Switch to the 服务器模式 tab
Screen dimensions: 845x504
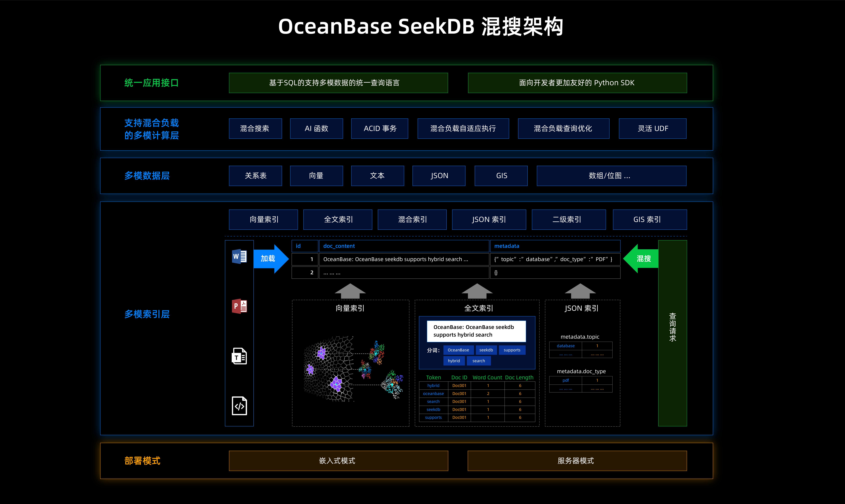[577, 461]
